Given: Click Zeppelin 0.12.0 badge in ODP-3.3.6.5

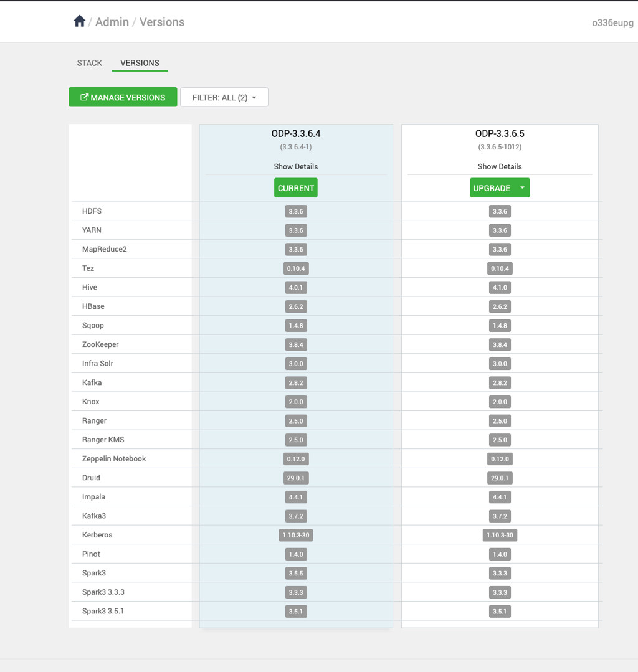Looking at the screenshot, I should pos(500,459).
